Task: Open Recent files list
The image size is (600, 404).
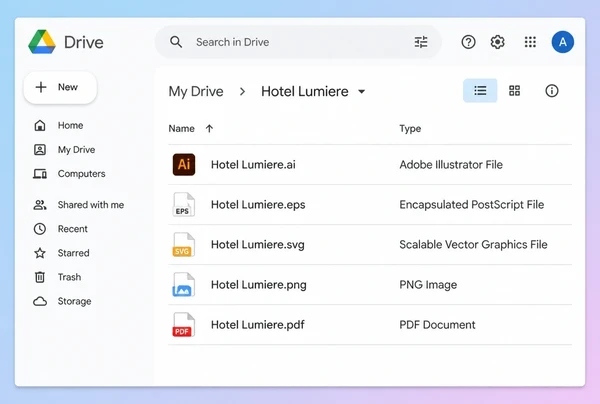Action: (73, 229)
